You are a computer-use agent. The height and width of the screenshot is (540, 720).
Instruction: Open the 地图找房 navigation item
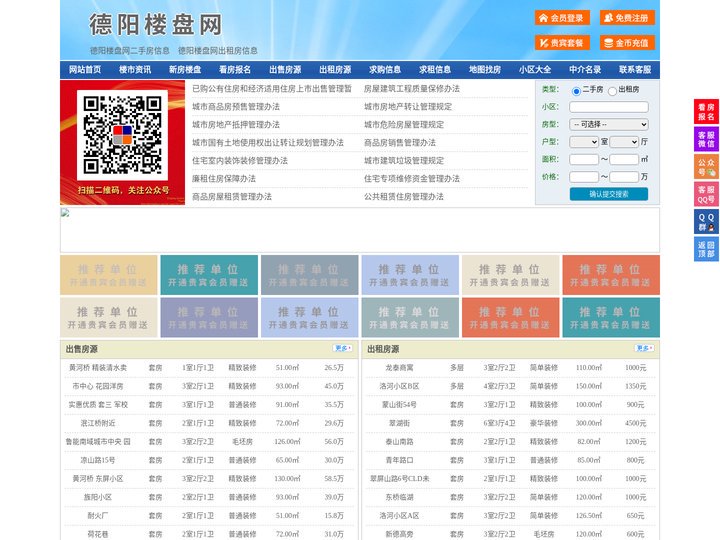(485, 70)
